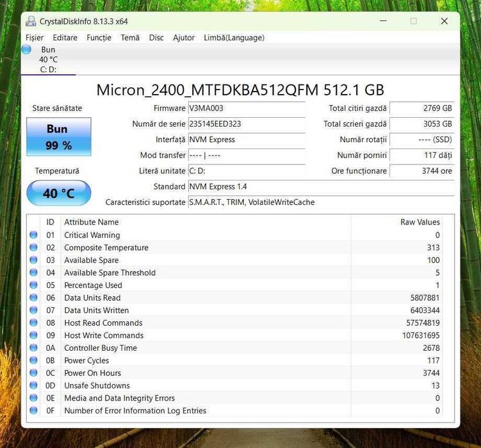
Task: Click status orb for Unsafe Shutdowns row
Action: [x=33, y=385]
